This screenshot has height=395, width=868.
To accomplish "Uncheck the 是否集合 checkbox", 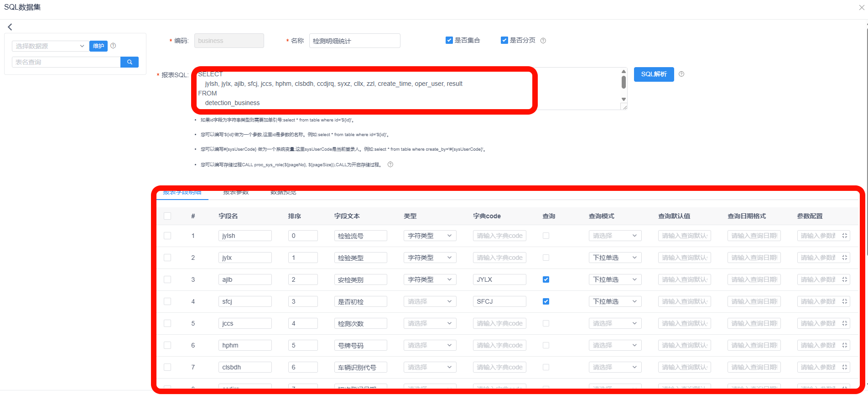I will [x=449, y=40].
